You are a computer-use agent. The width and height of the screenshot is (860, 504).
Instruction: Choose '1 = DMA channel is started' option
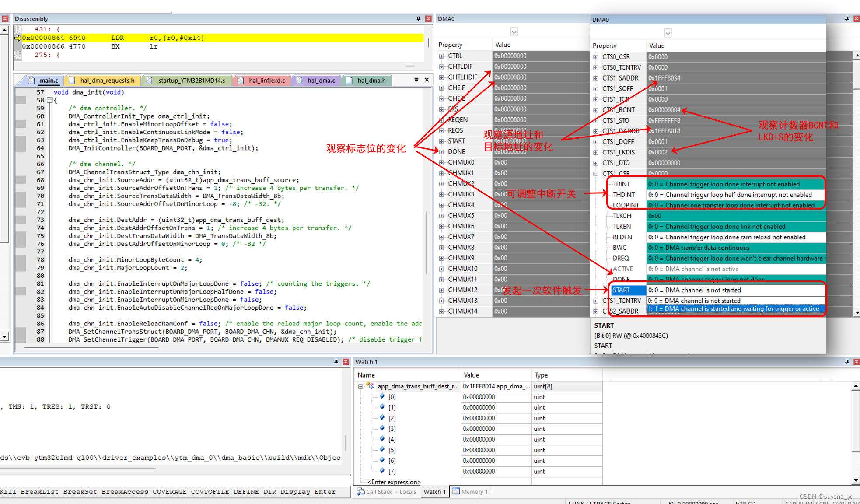[x=736, y=309]
